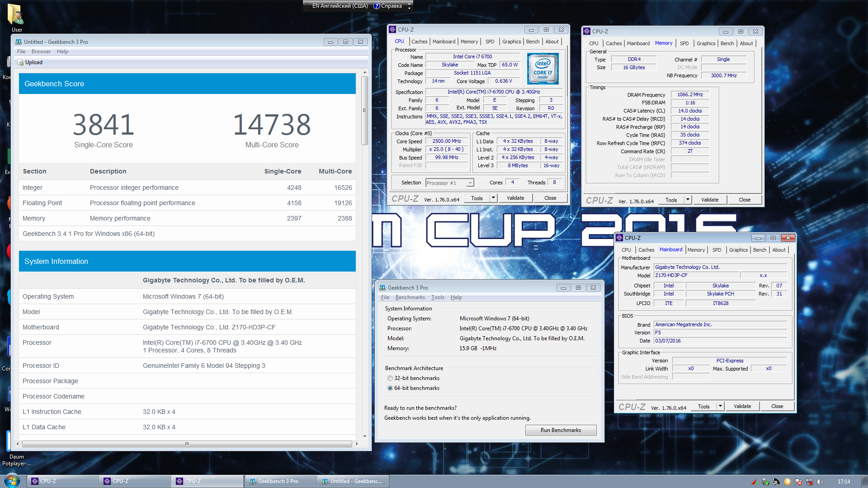Click Show desktop button at taskbar end
The width and height of the screenshot is (868, 488).
click(x=864, y=481)
